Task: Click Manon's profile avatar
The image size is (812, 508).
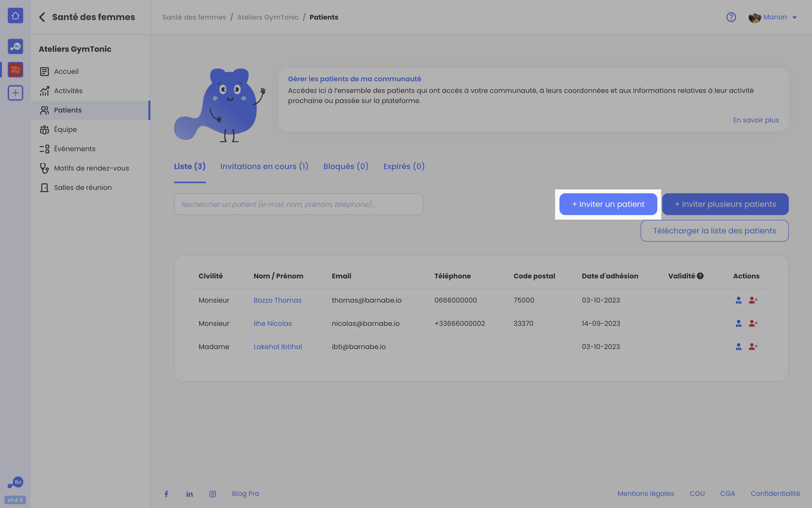Action: pos(755,17)
